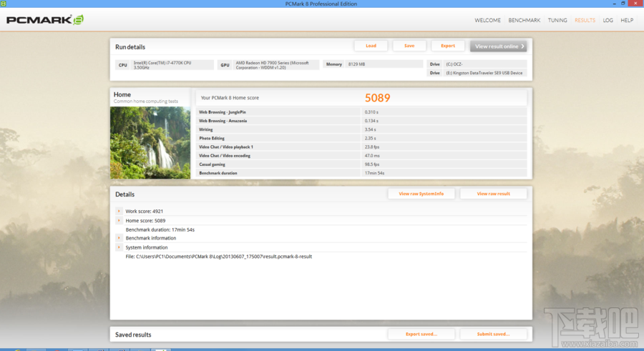This screenshot has width=644, height=351.
Task: Export the run details
Action: [448, 46]
